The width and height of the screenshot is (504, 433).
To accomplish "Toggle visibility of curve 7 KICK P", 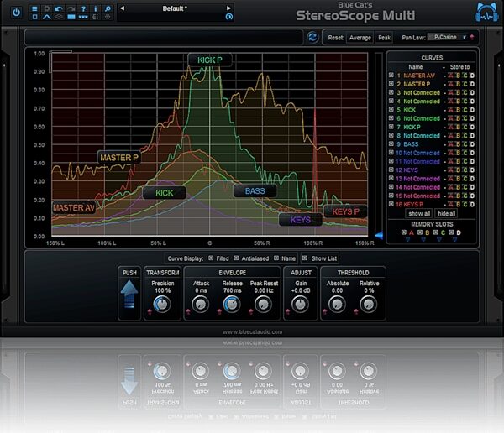I will pos(391,127).
